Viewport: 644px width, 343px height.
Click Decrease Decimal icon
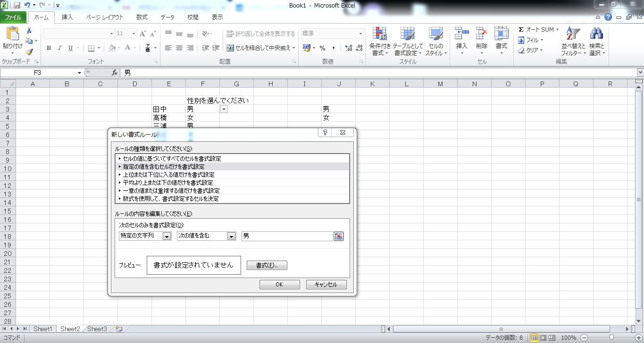tap(360, 48)
